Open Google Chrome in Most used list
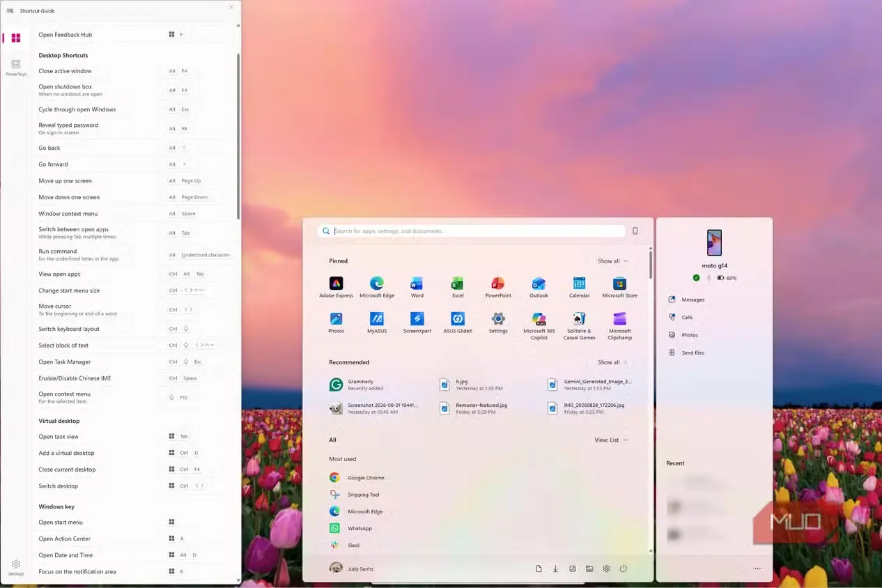 357,478
